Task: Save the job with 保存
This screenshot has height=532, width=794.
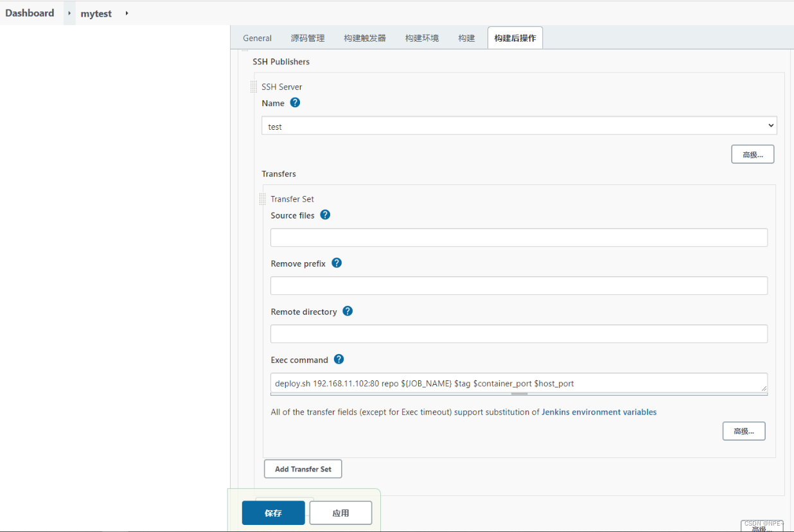Action: click(x=273, y=513)
